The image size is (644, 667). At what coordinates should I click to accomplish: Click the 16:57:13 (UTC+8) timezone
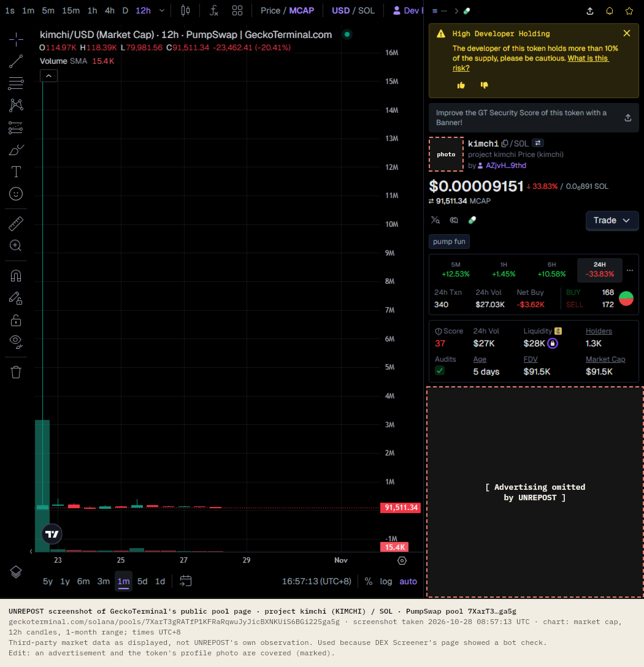tap(316, 582)
